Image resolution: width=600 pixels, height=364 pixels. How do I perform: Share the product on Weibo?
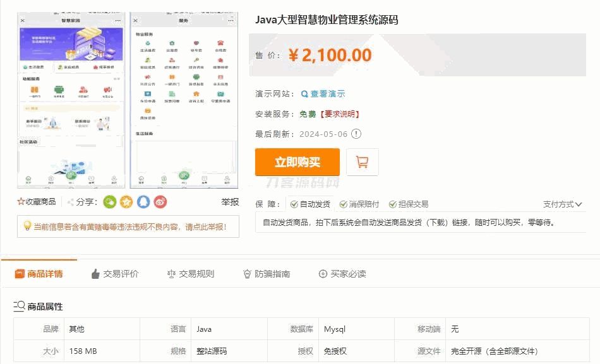point(160,202)
